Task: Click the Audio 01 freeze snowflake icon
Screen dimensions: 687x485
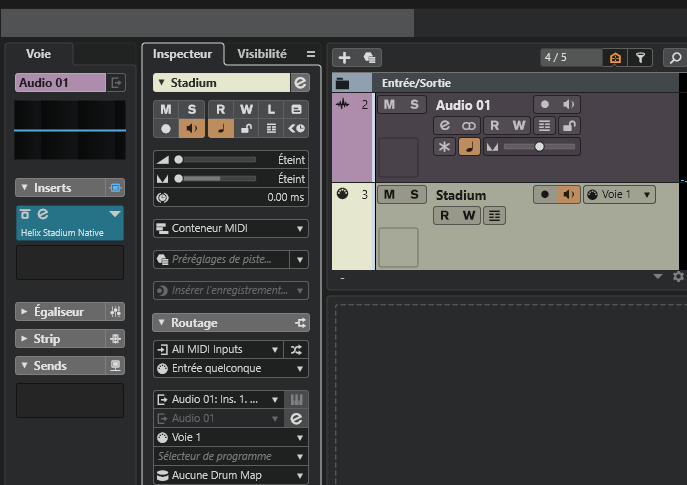Action: (444, 147)
